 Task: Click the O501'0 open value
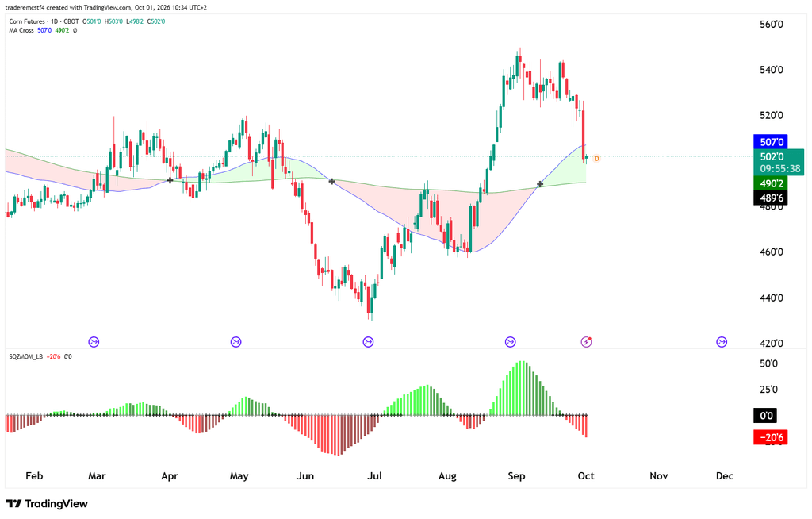[x=92, y=21]
